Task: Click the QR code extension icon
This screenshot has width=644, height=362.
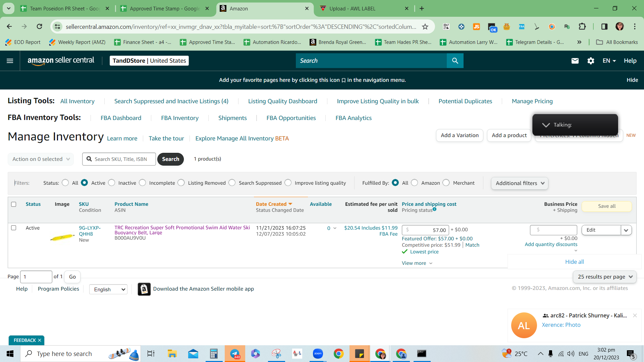Action: pos(446,26)
